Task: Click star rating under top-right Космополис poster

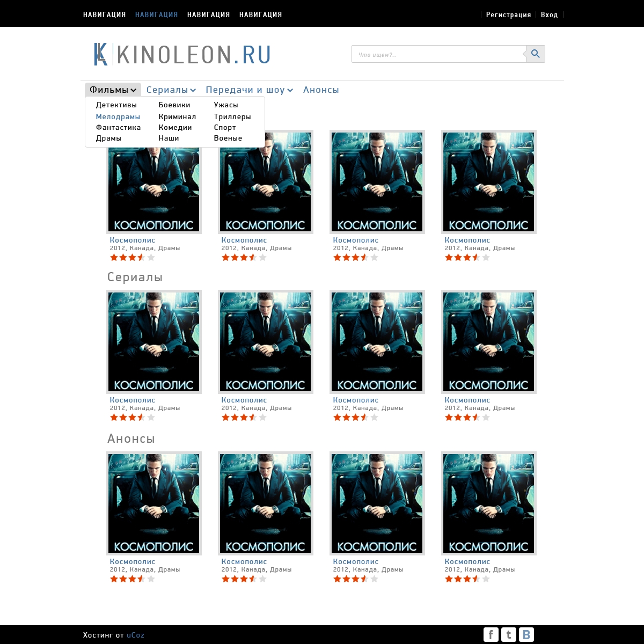Action: click(x=467, y=258)
